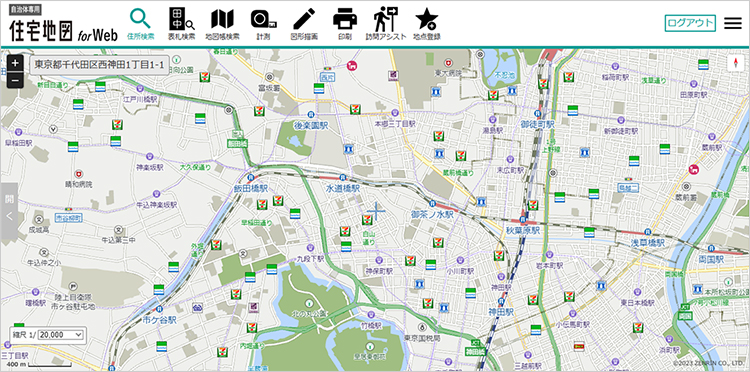The image size is (750, 372).
Task: Click the 秋葉原駅 station label
Action: (x=523, y=231)
